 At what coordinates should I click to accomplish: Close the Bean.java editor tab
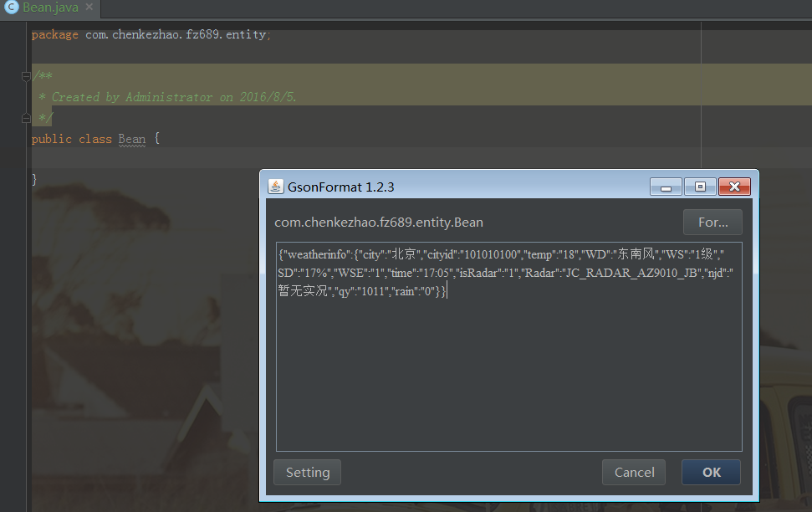click(89, 8)
